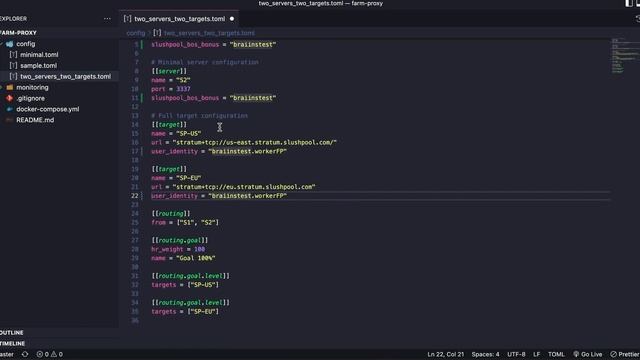Open the README.md file

35,120
